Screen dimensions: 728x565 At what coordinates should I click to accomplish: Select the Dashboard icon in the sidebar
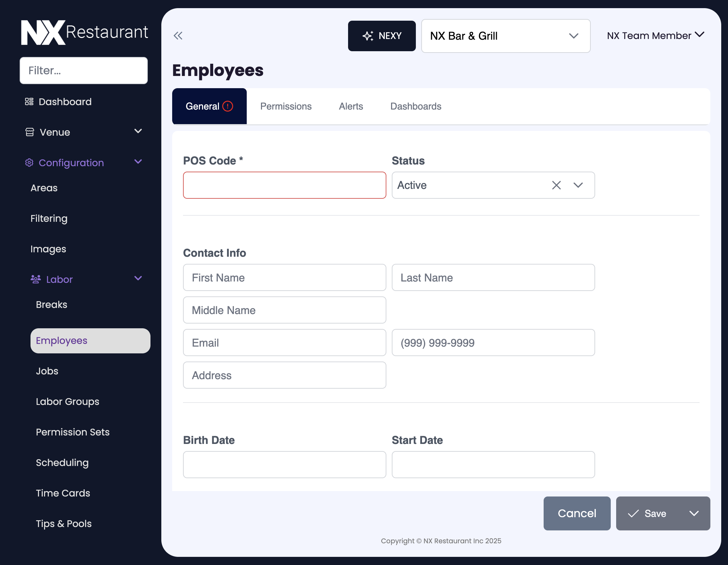29,101
